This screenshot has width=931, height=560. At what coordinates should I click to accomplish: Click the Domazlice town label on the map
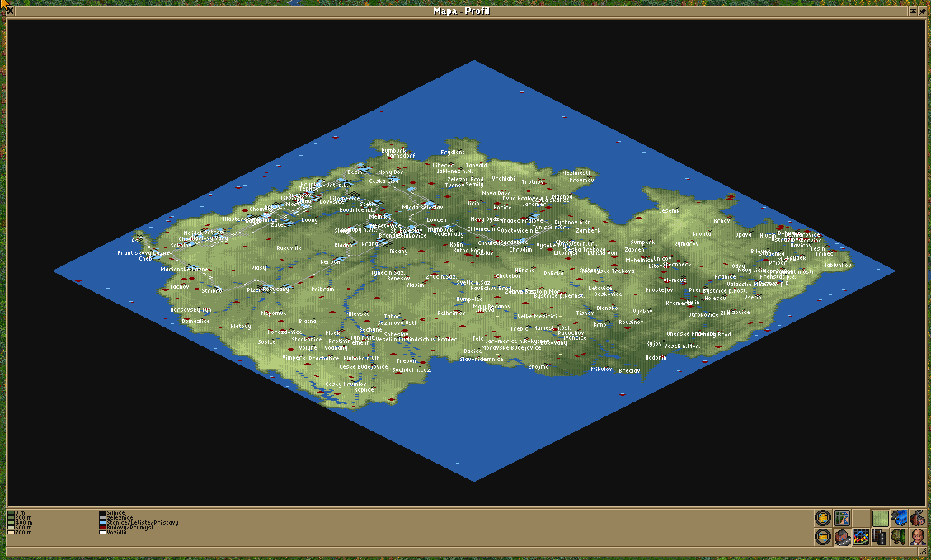click(x=195, y=321)
